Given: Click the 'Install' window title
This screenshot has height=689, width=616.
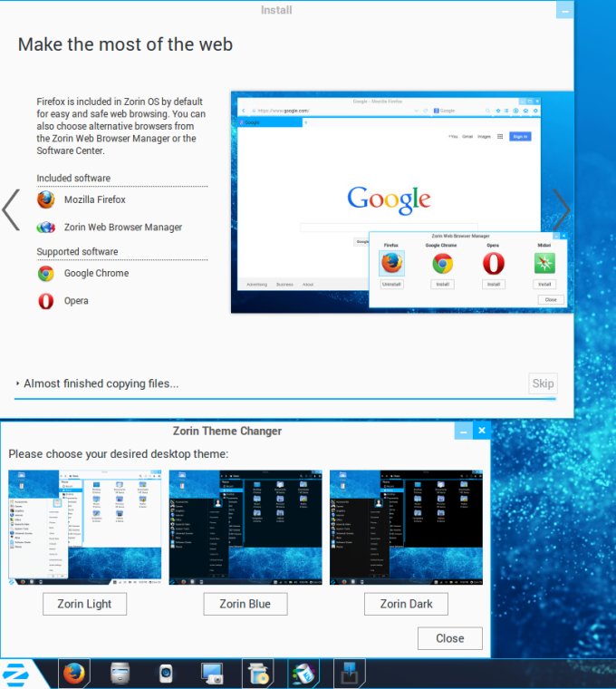Looking at the screenshot, I should (276, 10).
